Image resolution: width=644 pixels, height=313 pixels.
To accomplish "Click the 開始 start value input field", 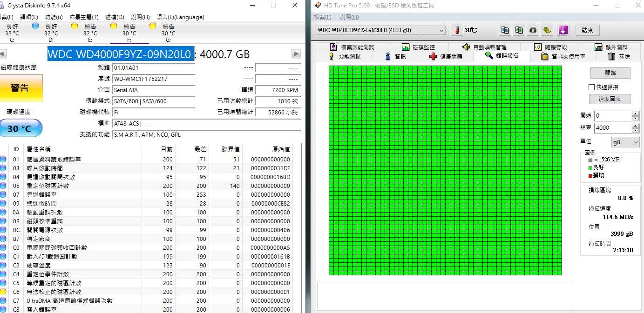I will point(613,116).
